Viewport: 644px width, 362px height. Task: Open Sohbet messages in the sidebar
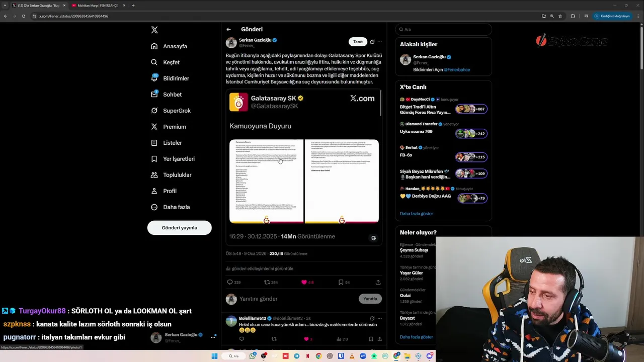[x=167, y=95]
